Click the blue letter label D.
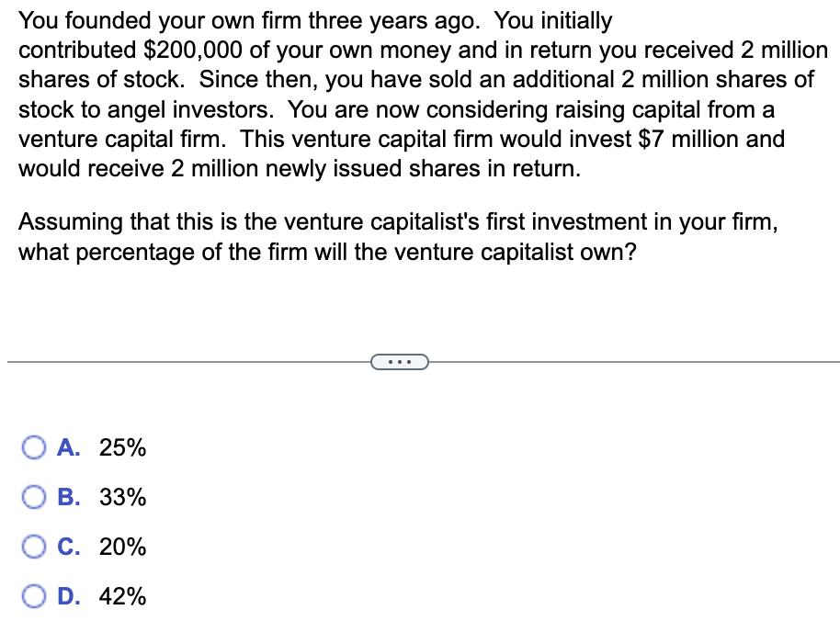The height and width of the screenshot is (621, 840). coord(69,596)
